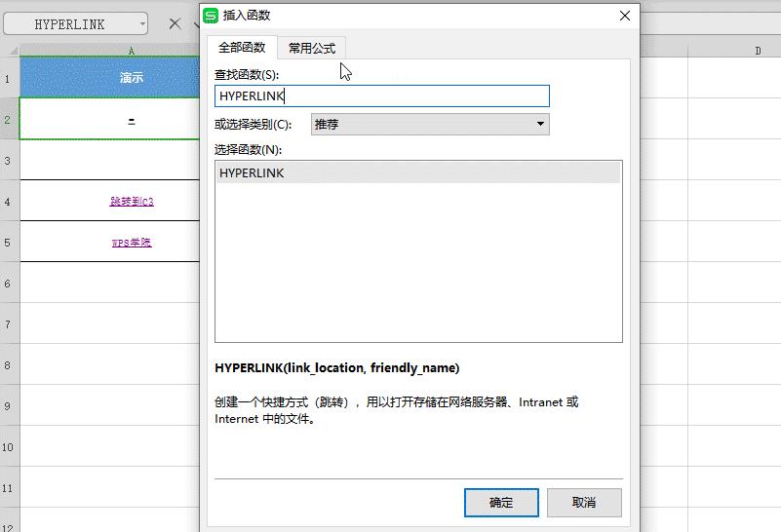Viewport: 781px width, 532px height.
Task: Open the 跳转到C3 hyperlink in cell A4
Action: (132, 201)
